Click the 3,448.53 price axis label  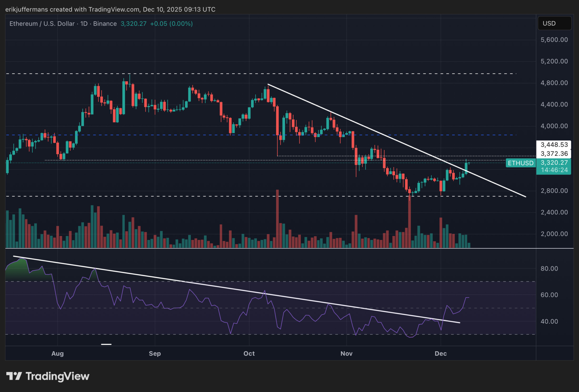(554, 145)
